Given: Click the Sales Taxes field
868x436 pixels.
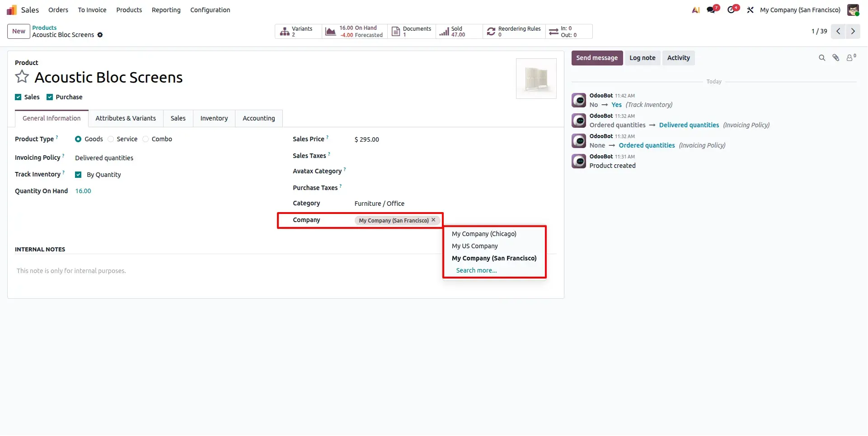Looking at the screenshot, I should [x=455, y=156].
